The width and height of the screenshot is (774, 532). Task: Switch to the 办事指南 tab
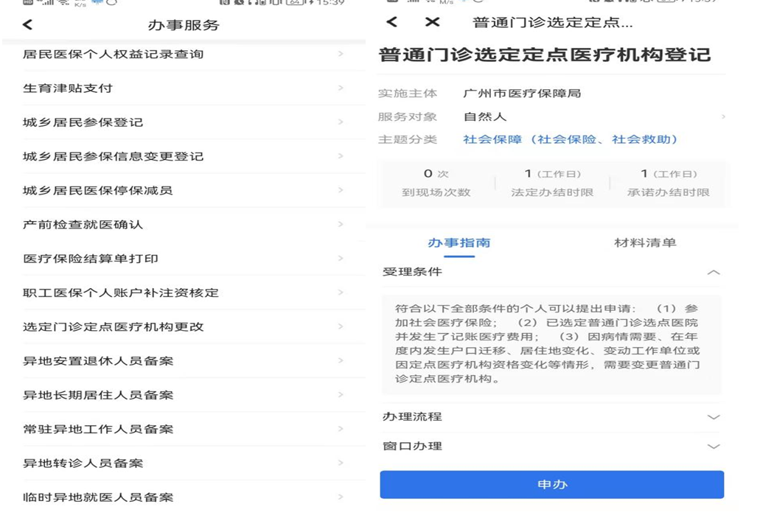(459, 242)
